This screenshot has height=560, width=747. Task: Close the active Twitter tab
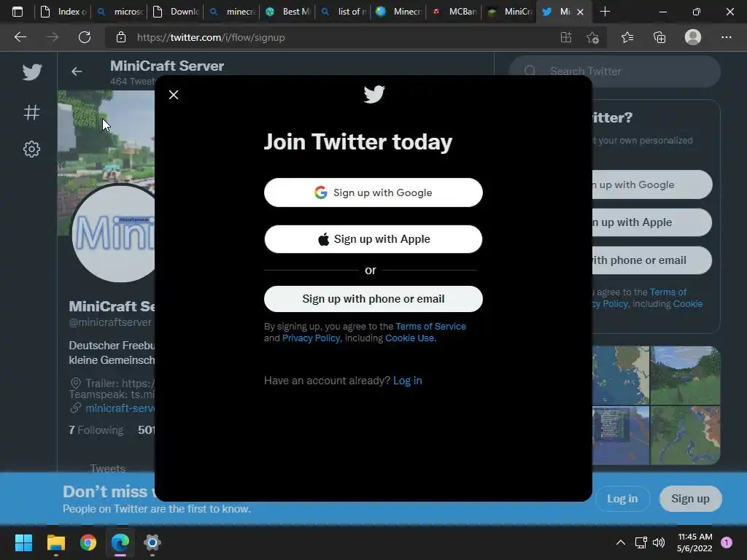point(580,12)
